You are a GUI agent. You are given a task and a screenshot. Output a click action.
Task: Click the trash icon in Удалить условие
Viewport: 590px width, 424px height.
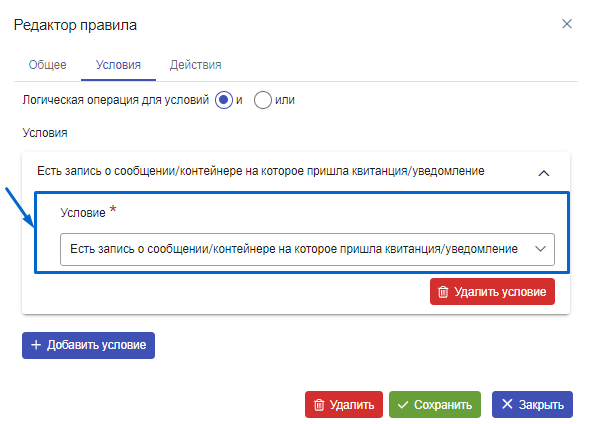[x=443, y=292]
